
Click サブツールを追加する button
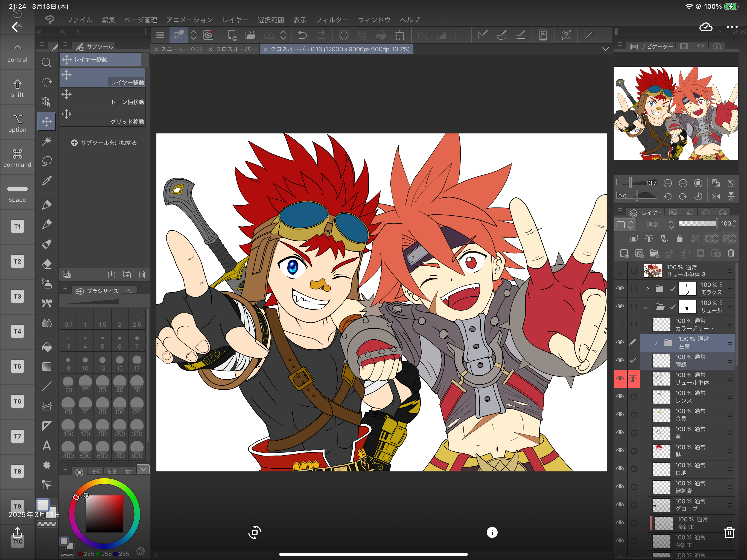[x=104, y=142]
